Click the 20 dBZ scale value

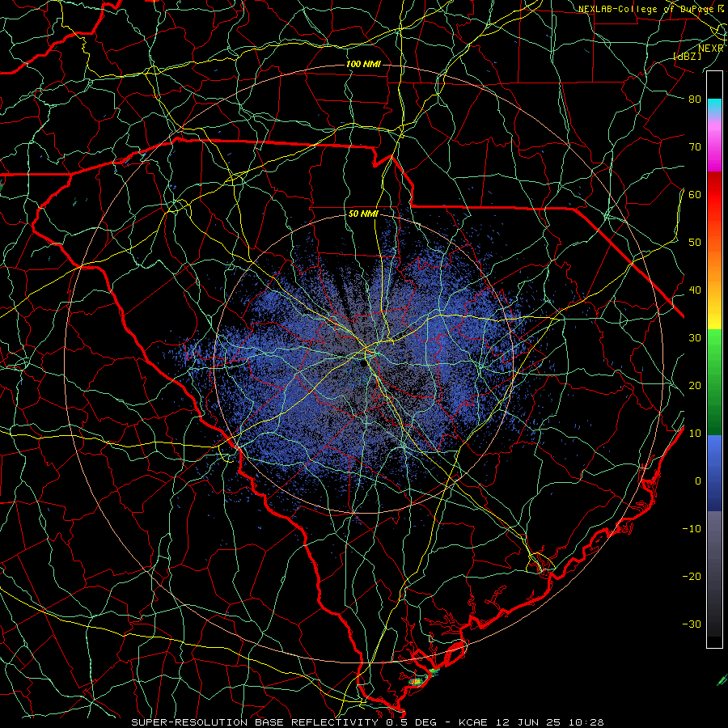[x=695, y=386]
